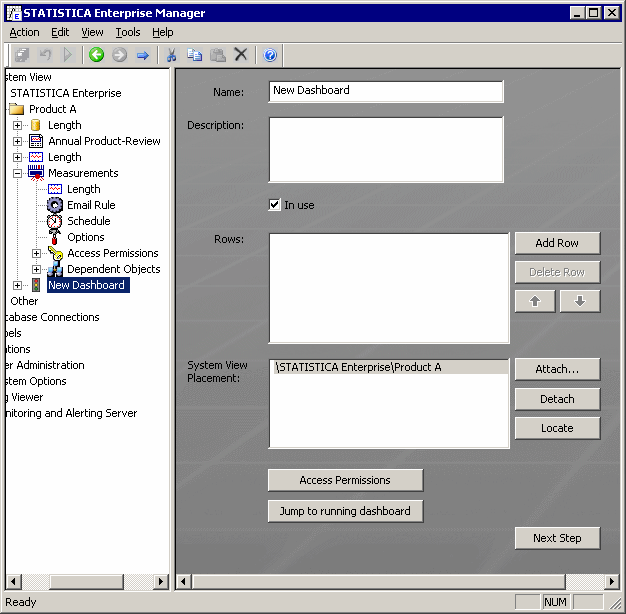Click the Delete Row button
The width and height of the screenshot is (626, 614).
557,272
